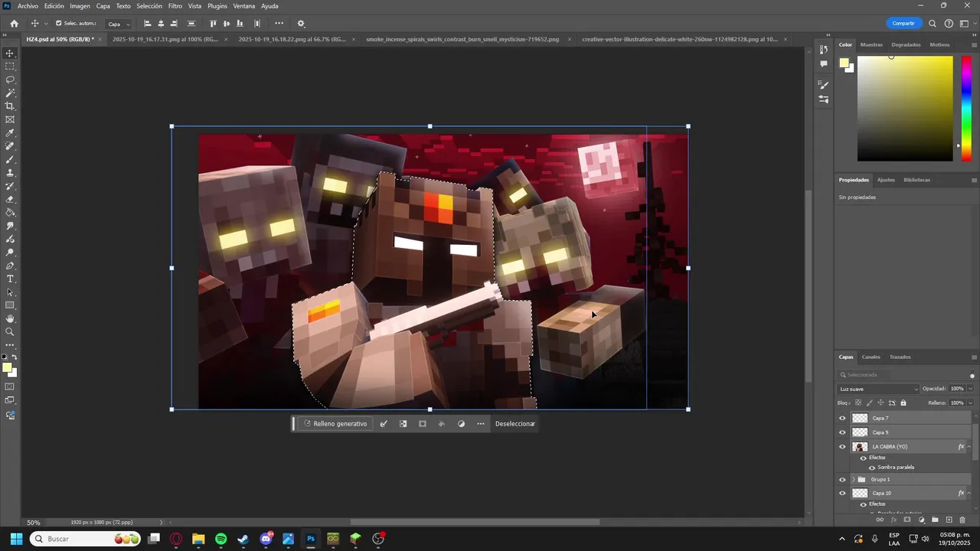Click inside the Color panel picker field

[x=905, y=109]
